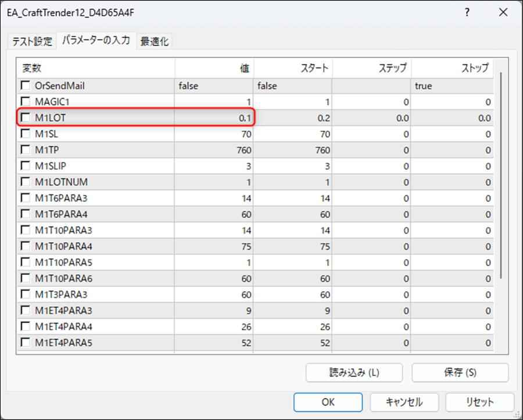Click the ステップ column header
This screenshot has height=420, width=523.
[x=372, y=68]
